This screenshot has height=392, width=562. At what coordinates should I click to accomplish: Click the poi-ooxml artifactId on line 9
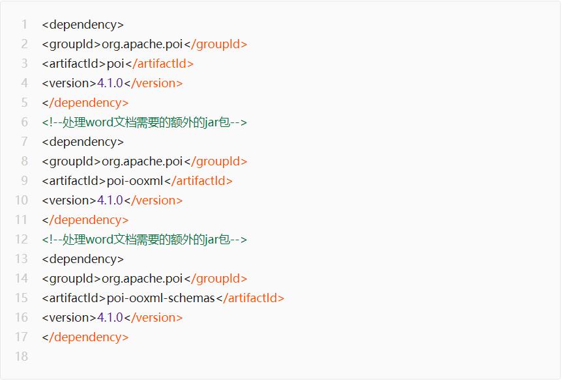coord(135,181)
